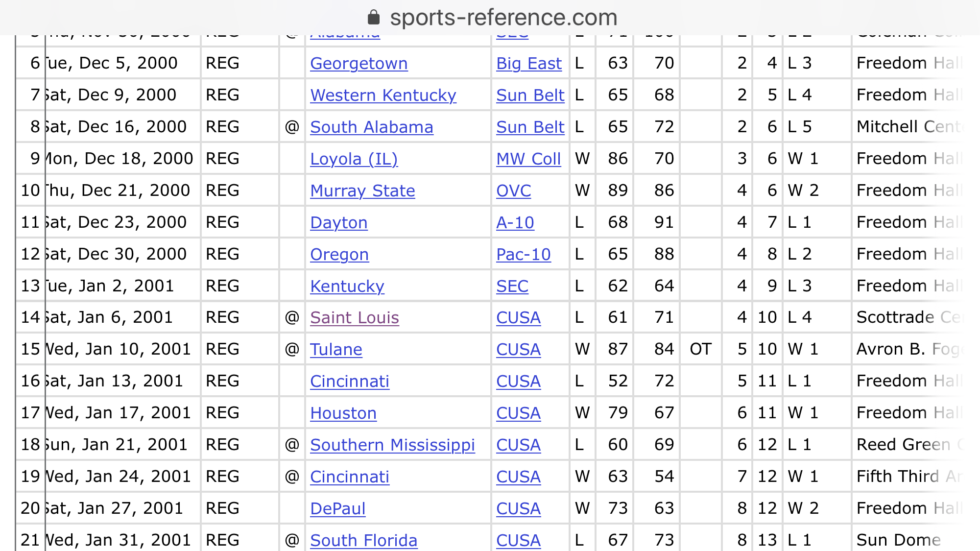The width and height of the screenshot is (980, 551).
Task: Tap the lock icon in address bar
Action: pyautogui.click(x=374, y=18)
